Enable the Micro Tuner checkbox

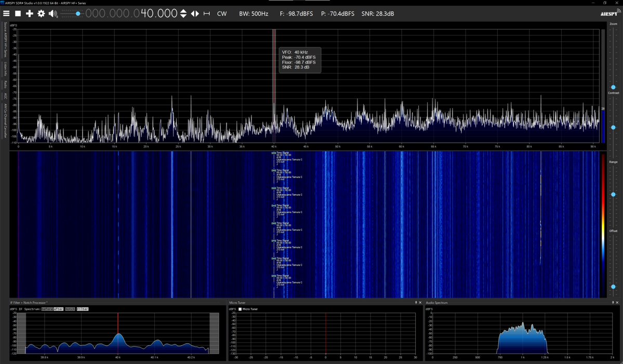(240, 309)
